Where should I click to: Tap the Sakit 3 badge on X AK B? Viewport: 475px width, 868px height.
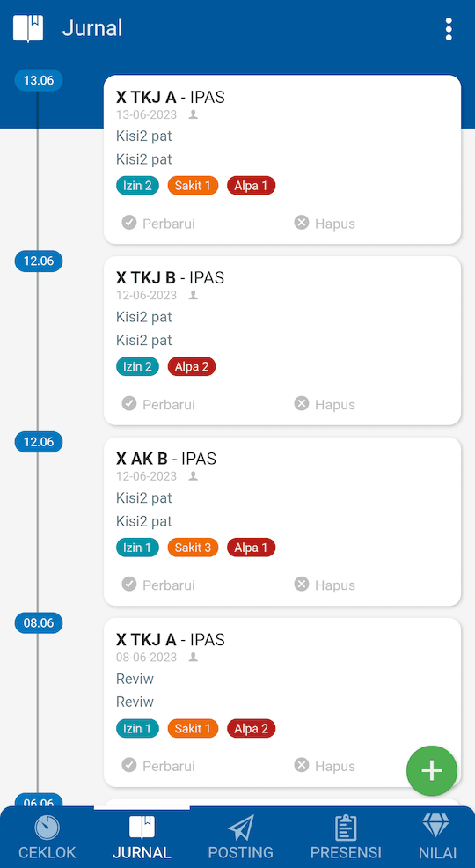pyautogui.click(x=193, y=548)
